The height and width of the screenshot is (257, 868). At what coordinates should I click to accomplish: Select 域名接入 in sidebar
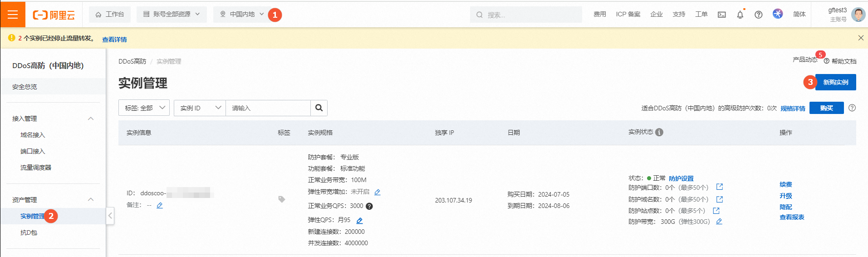pos(33,135)
